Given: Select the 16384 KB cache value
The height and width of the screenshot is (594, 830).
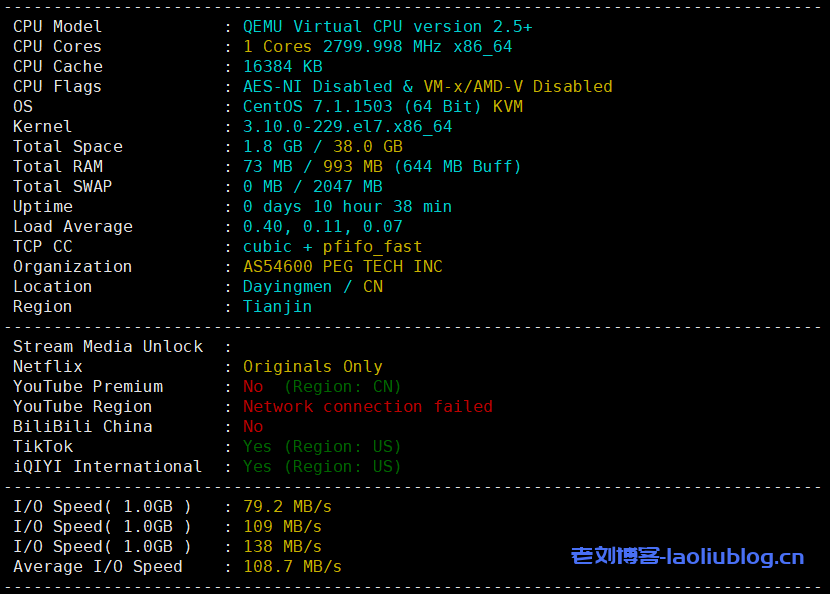Looking at the screenshot, I should pos(282,67).
